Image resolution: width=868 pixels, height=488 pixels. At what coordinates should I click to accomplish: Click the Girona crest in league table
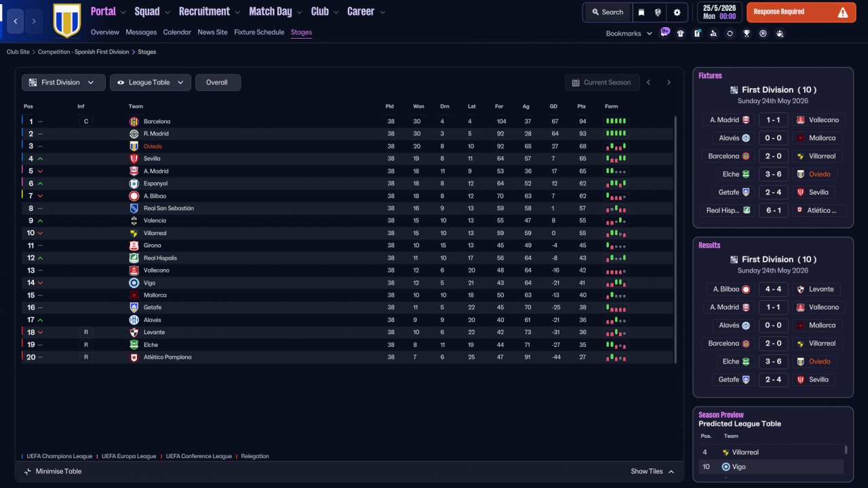tap(134, 245)
